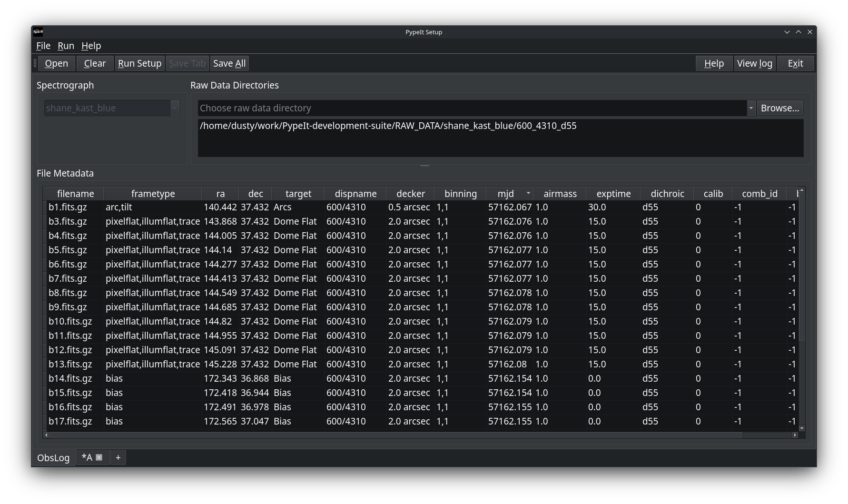Click the 37.047 dec cell

point(255,421)
